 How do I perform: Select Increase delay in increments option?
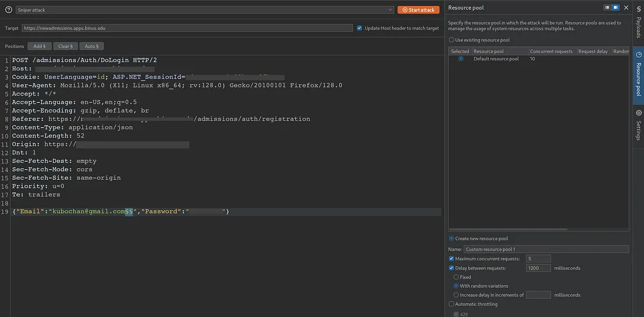click(x=456, y=295)
